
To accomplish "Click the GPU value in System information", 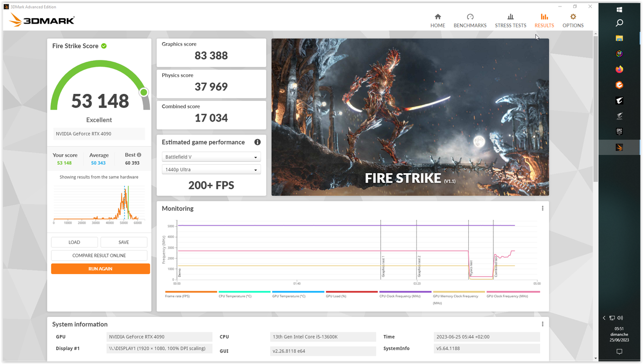I will click(x=160, y=337).
